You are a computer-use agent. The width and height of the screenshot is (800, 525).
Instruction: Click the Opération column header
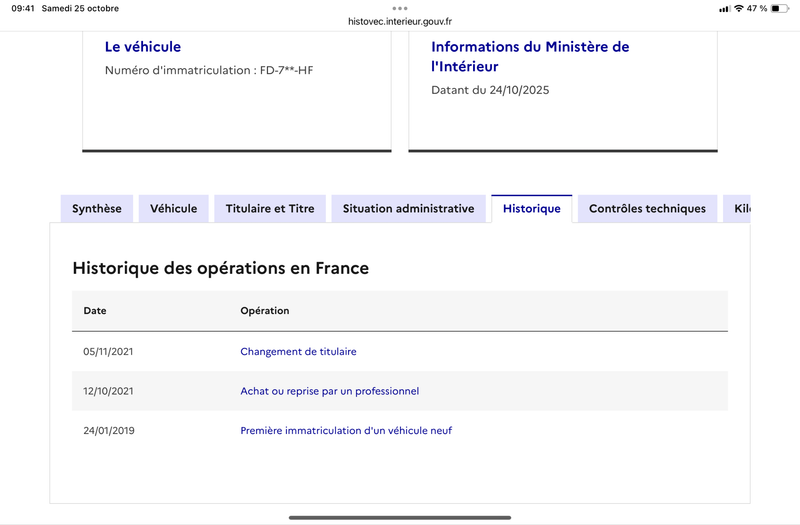coord(264,311)
